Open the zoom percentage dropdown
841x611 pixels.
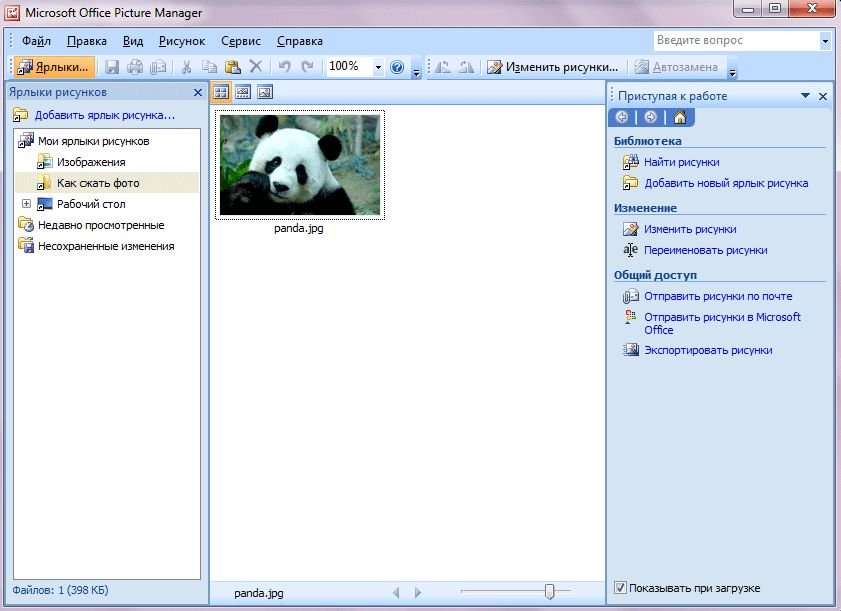coord(378,67)
